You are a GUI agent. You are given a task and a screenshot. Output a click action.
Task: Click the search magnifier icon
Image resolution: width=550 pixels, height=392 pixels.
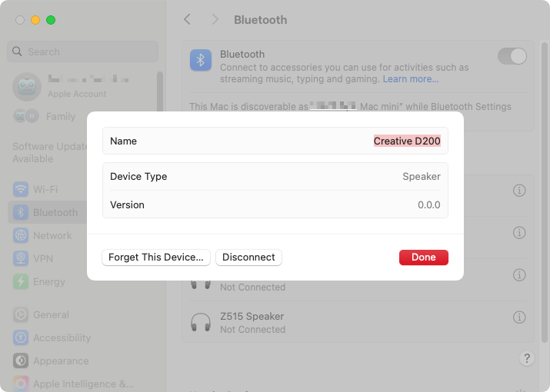[17, 51]
